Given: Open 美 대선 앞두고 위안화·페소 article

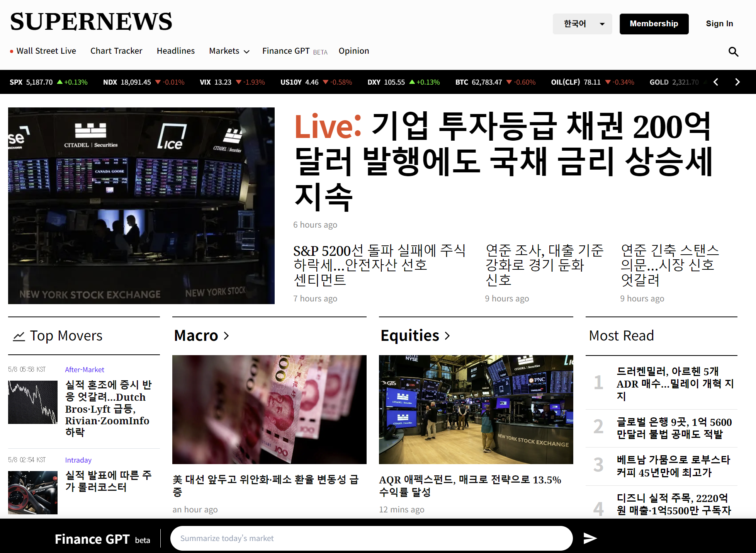Looking at the screenshot, I should (x=266, y=485).
